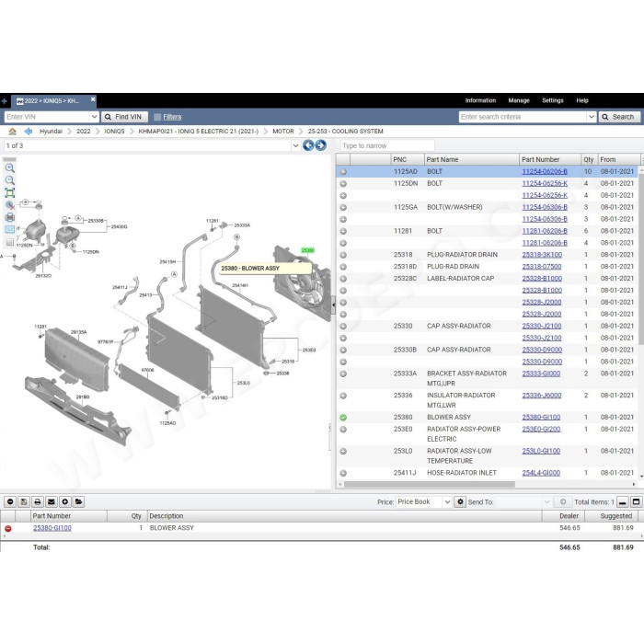644x644 pixels.
Task: Select the Hyundai breadcrumb
Action: pos(51,132)
